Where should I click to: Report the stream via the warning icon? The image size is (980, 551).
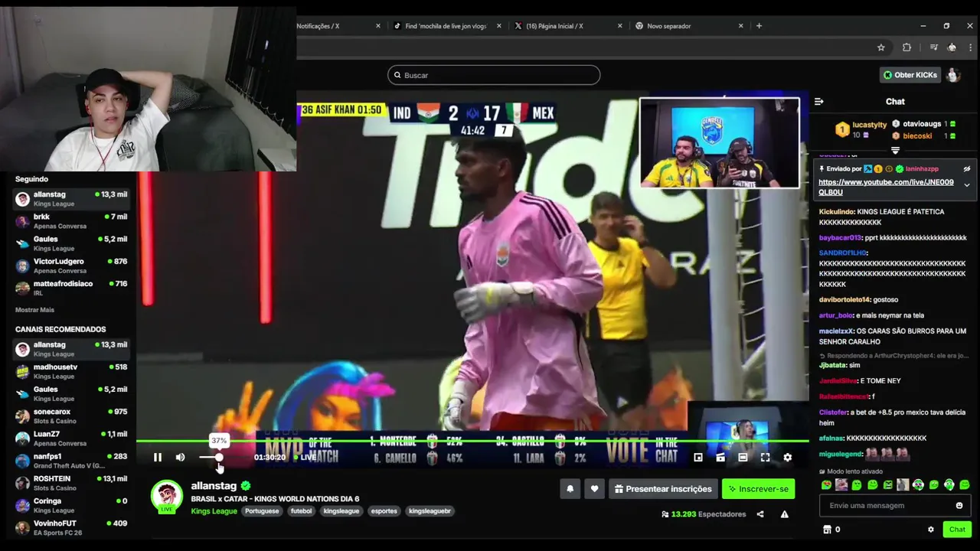785,514
